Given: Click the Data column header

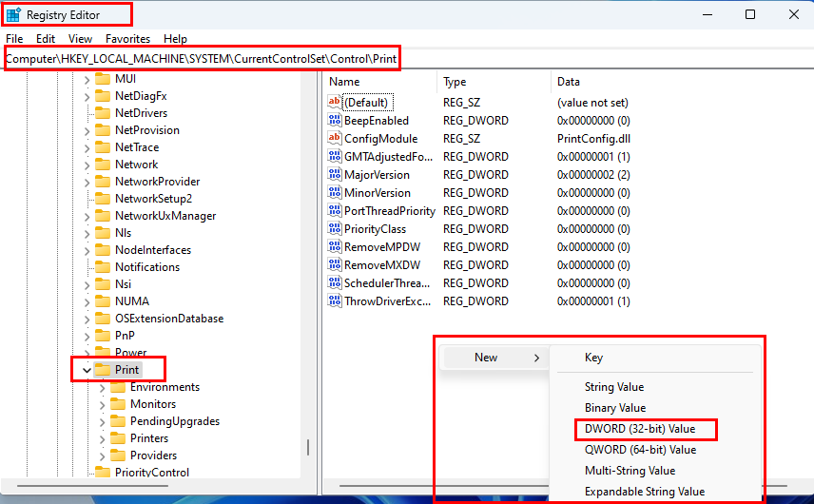Looking at the screenshot, I should tap(568, 82).
